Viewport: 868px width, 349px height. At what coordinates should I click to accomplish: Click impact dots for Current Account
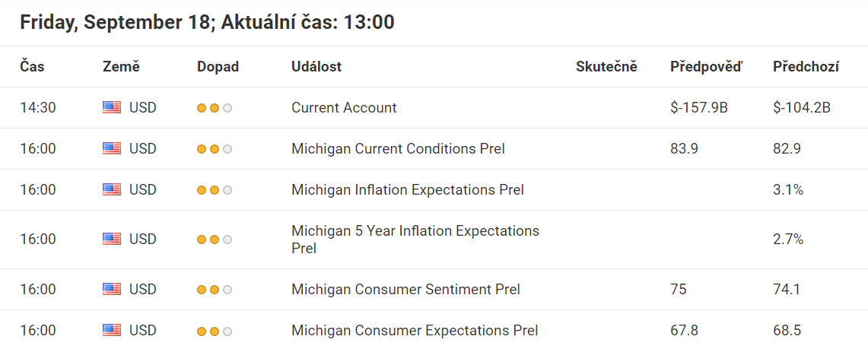pos(215,109)
